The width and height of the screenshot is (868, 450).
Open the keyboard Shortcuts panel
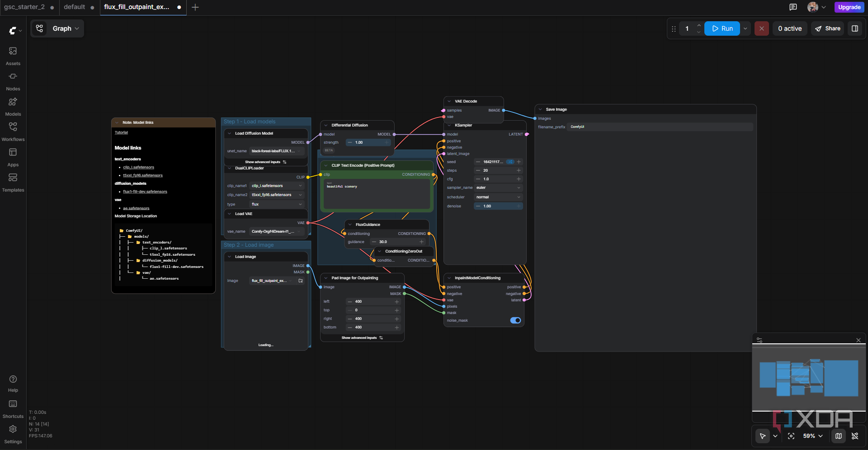point(13,409)
